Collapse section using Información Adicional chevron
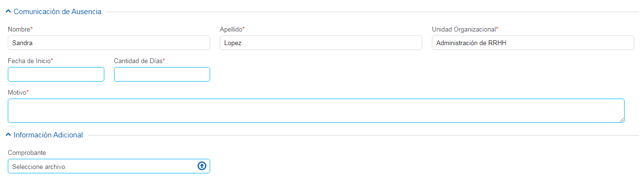Viewport: 644px width, 186px height. [x=8, y=135]
